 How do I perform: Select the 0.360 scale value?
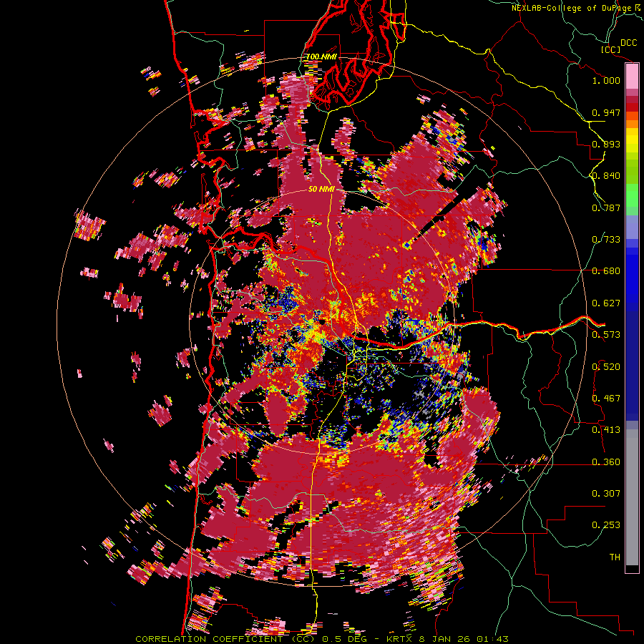606,462
